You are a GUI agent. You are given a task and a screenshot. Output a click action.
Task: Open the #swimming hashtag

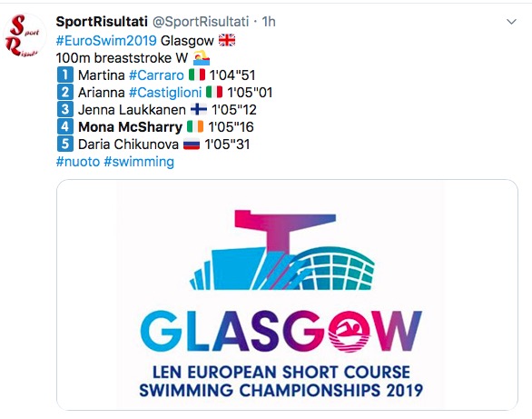pyautogui.click(x=139, y=162)
